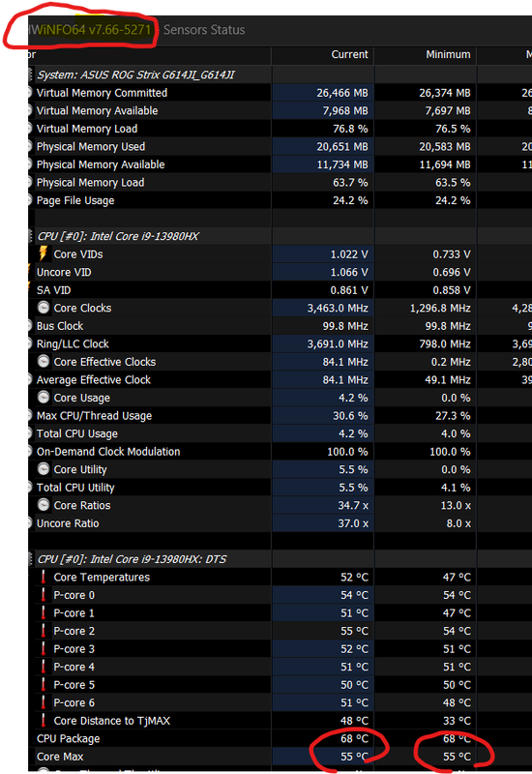This screenshot has height=774, width=532.
Task: Click the current value 37.0 x
Action: point(353,523)
